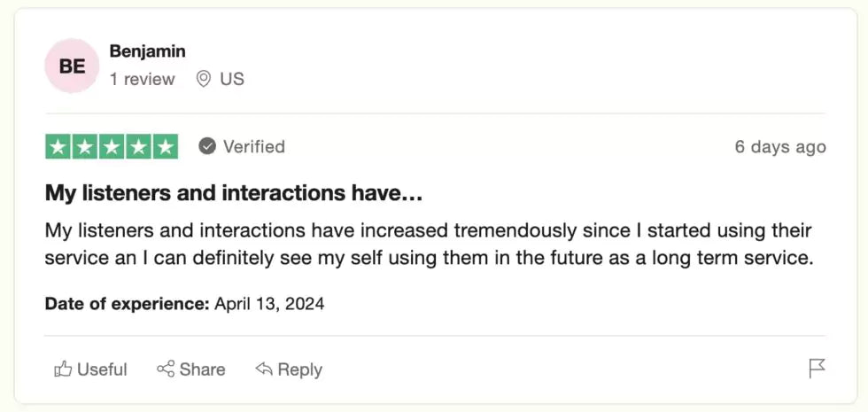Click the five-star green rating
The image size is (868, 412).
112,147
